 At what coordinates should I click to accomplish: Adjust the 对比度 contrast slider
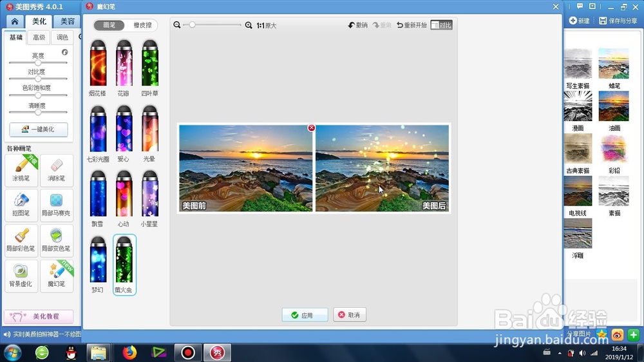point(38,79)
